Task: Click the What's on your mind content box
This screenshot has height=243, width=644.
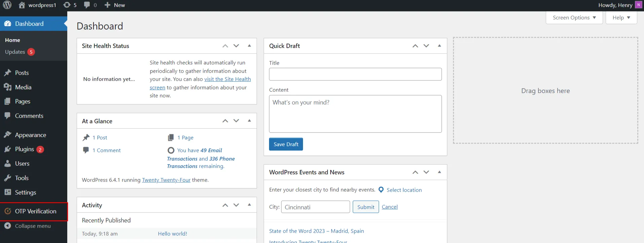Action: 355,114
